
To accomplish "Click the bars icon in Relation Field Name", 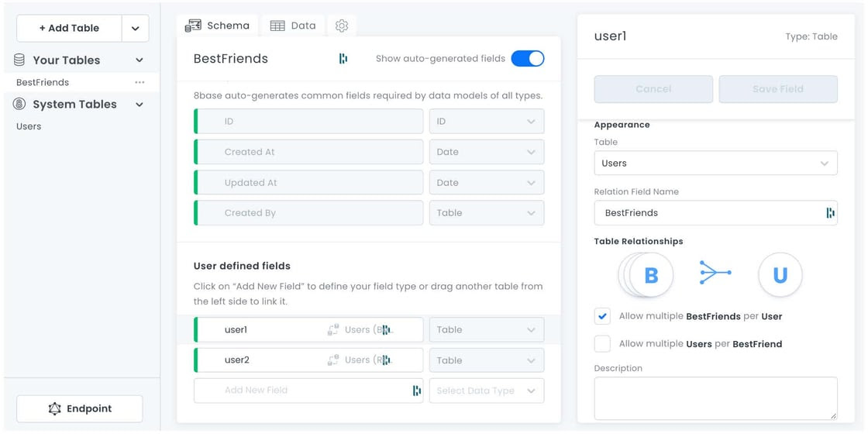I will (830, 213).
